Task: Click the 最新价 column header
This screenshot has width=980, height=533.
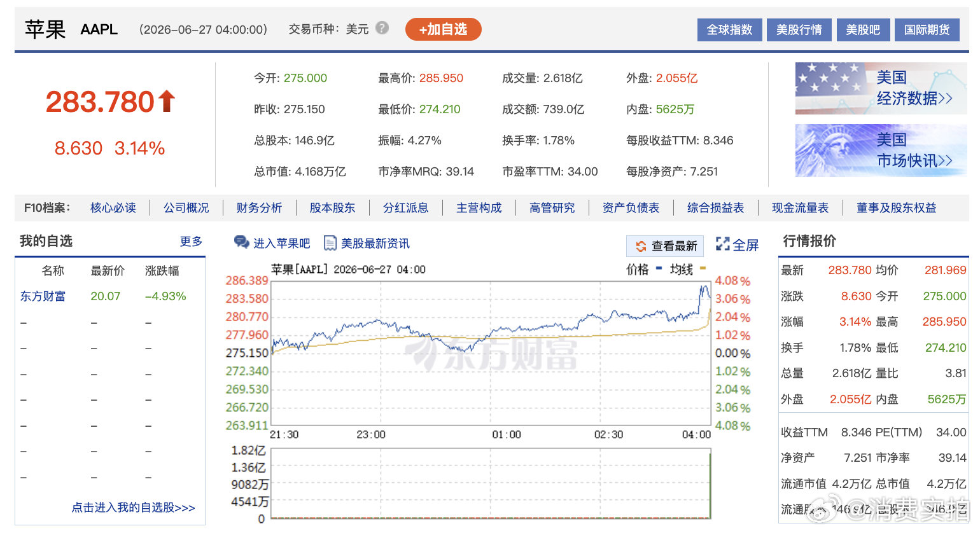Action: click(108, 271)
